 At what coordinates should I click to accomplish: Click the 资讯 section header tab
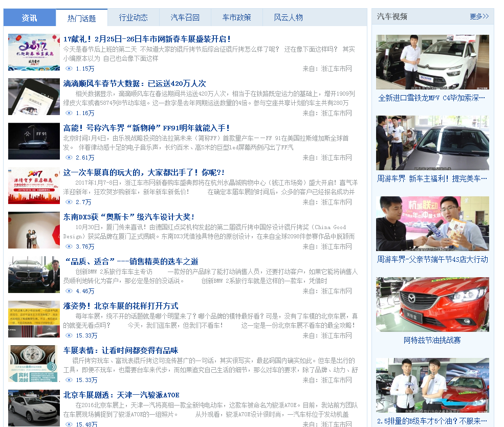[30, 18]
